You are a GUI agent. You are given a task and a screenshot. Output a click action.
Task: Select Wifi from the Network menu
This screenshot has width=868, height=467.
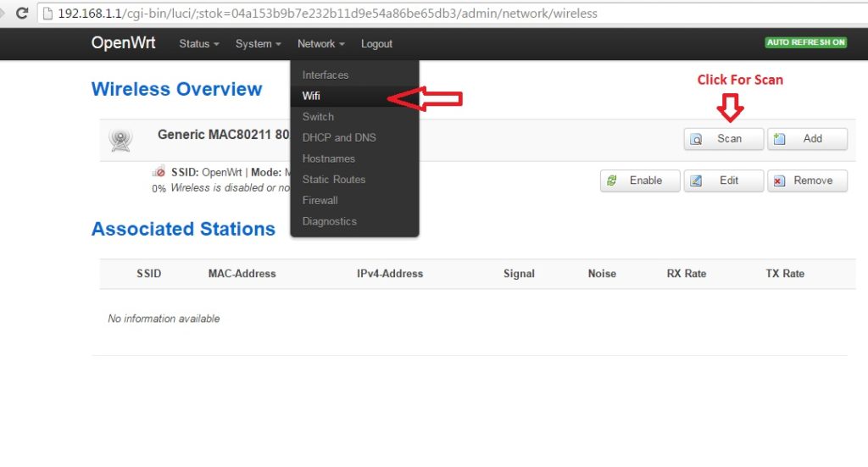click(x=312, y=96)
